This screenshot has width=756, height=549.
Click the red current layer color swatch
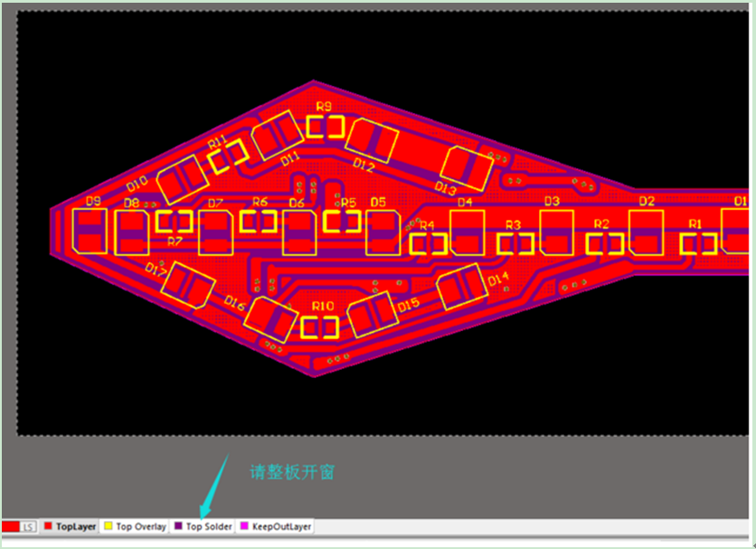(x=11, y=526)
